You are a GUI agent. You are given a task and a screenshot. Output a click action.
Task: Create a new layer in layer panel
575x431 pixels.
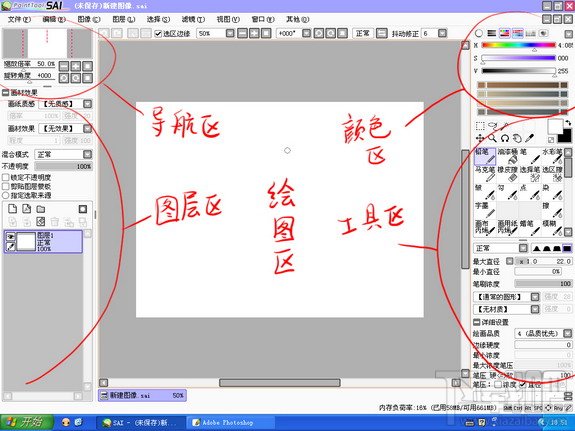click(x=12, y=209)
